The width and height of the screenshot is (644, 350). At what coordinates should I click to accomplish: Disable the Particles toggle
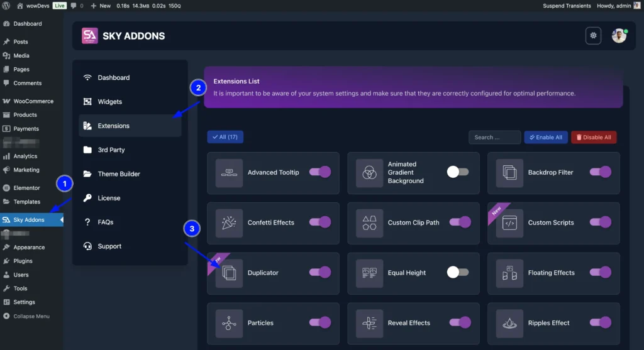click(x=320, y=322)
